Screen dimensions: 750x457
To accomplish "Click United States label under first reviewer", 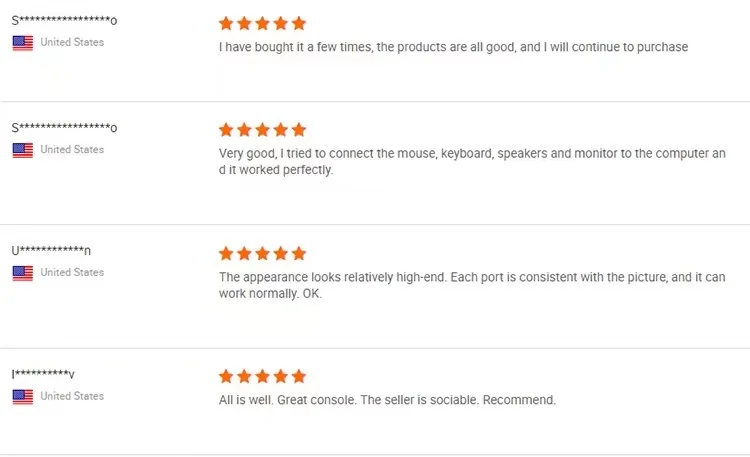I will (x=72, y=42).
